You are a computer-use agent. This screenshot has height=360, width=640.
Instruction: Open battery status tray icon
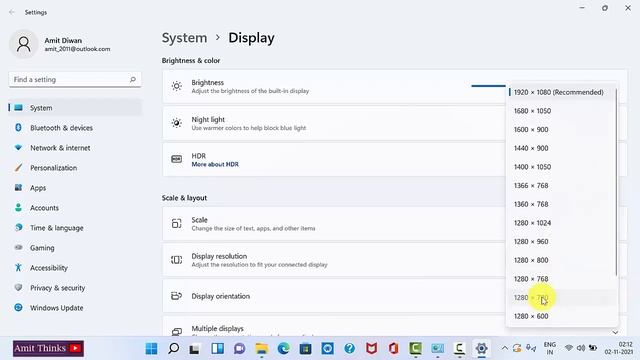click(593, 348)
